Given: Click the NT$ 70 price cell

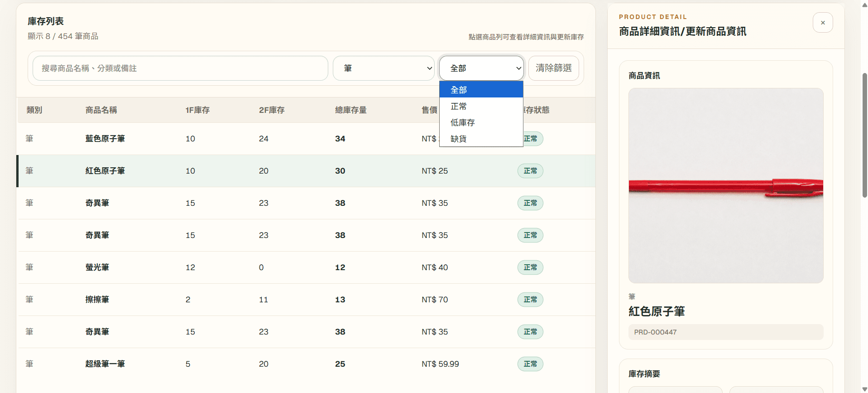Looking at the screenshot, I should pos(435,300).
